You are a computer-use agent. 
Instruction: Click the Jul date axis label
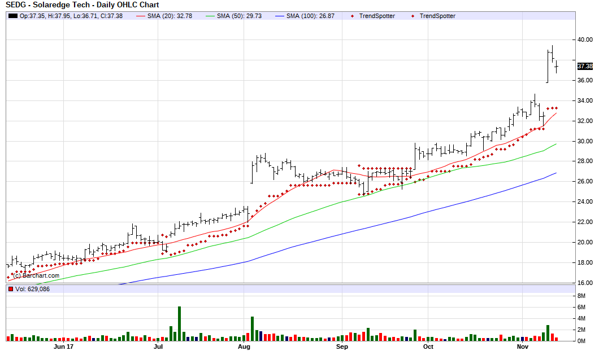point(158,347)
